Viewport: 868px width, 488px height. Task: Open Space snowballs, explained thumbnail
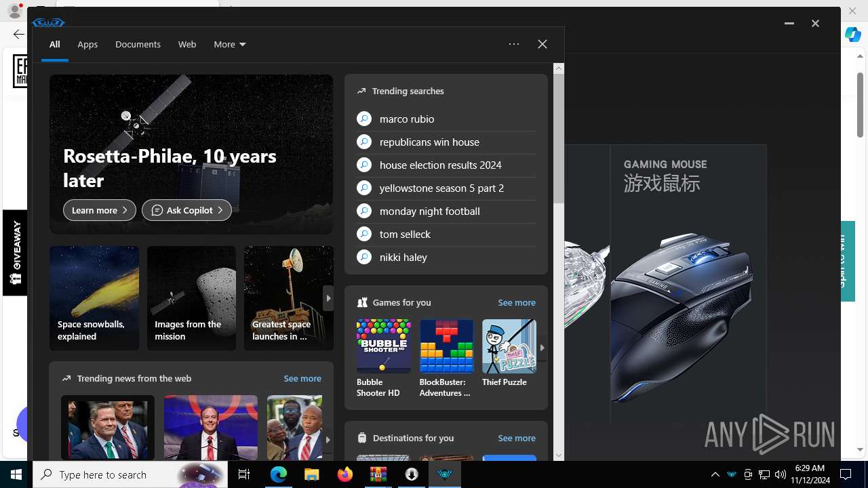coord(94,298)
